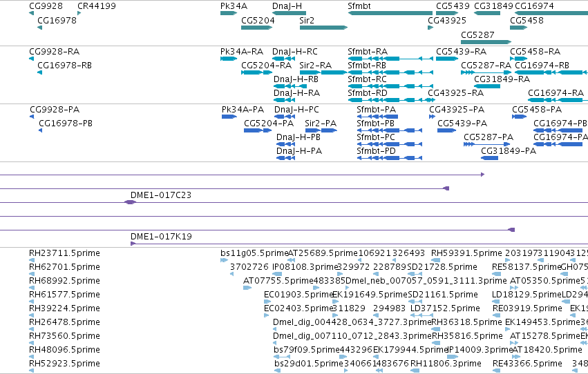Select the DME1-017C23 clone marker
Viewport: 588px width, 374px height.
click(130, 202)
